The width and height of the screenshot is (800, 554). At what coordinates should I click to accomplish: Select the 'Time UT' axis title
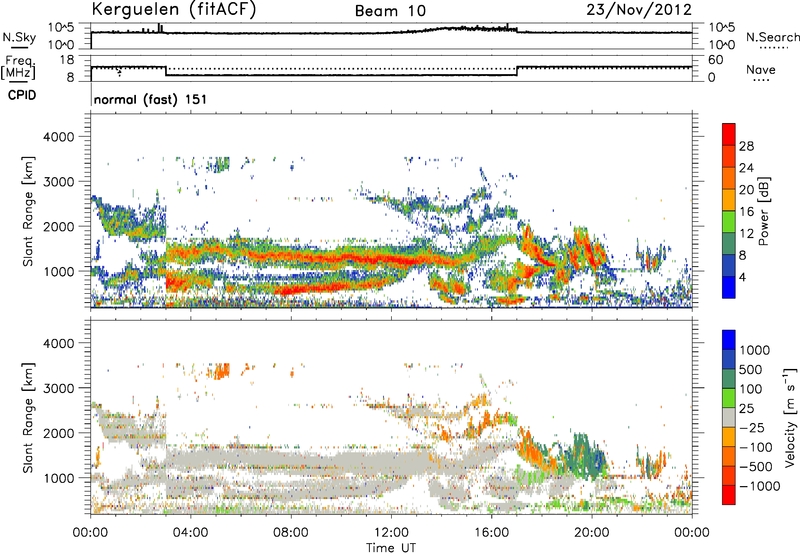pyautogui.click(x=391, y=548)
